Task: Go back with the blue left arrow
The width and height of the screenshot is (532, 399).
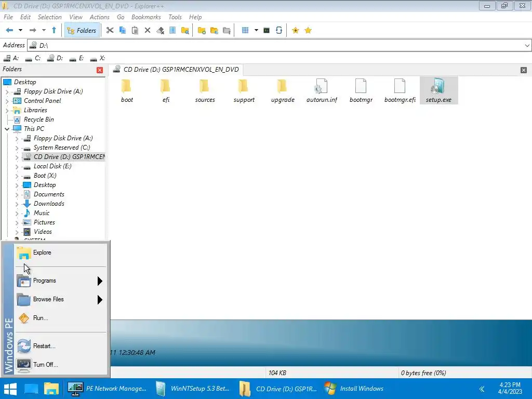Action: click(9, 30)
